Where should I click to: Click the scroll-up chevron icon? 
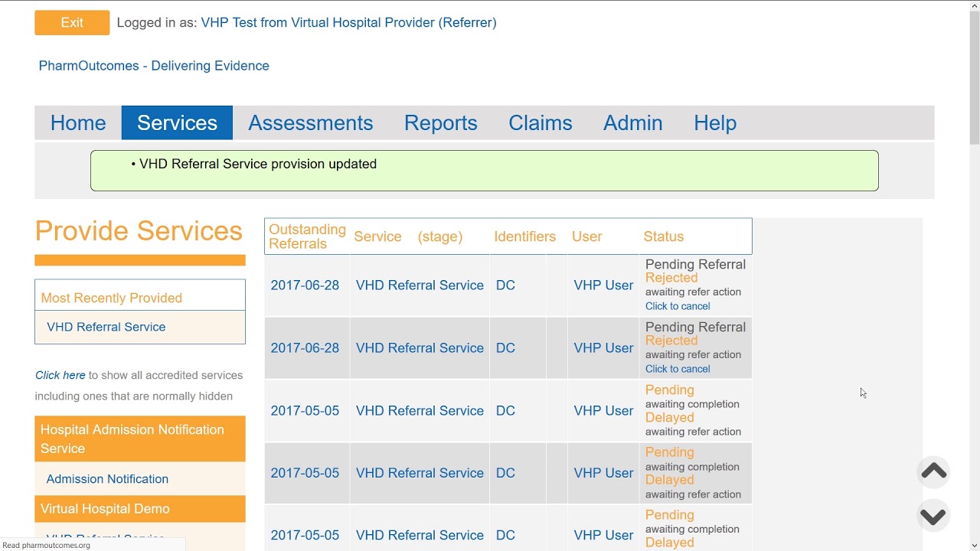point(933,471)
